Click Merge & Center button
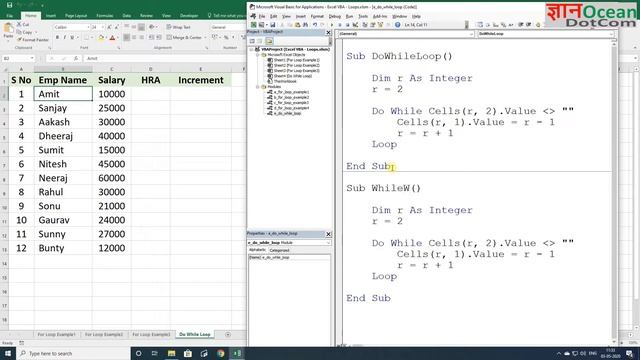The width and height of the screenshot is (640, 360). click(184, 38)
